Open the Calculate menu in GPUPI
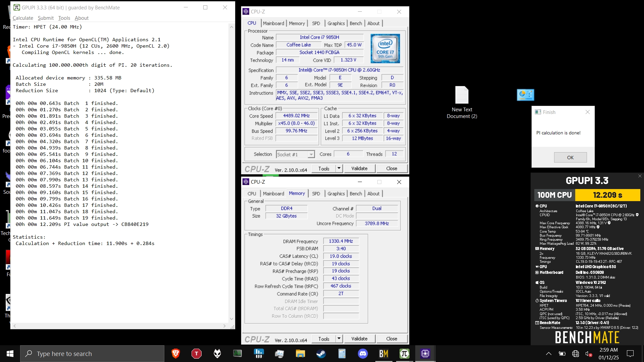This screenshot has height=362, width=644. click(x=23, y=18)
